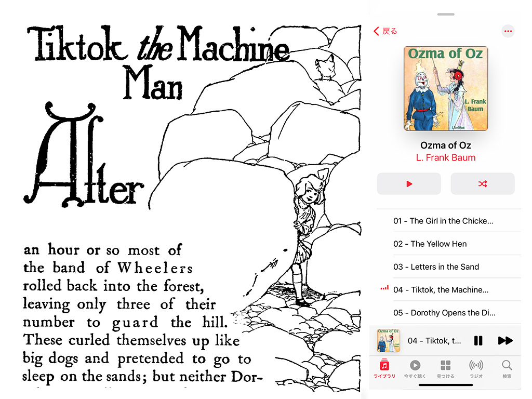Open the now-playing mini player artwork
532x399 pixels.
388,340
